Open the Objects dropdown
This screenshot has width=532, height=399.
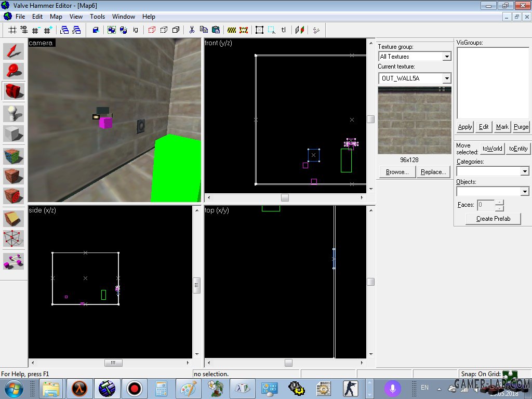525,191
